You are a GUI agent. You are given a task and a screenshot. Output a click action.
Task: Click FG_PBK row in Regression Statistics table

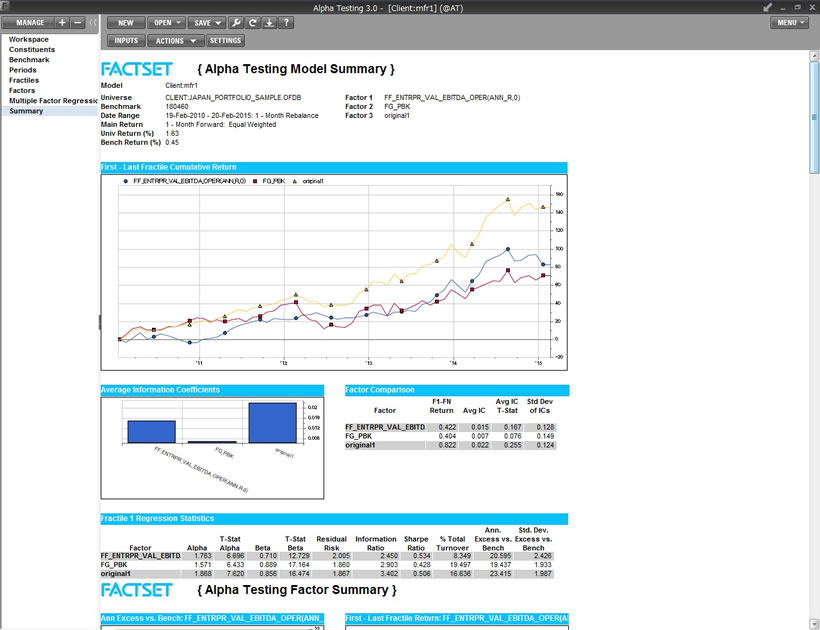[x=327, y=565]
